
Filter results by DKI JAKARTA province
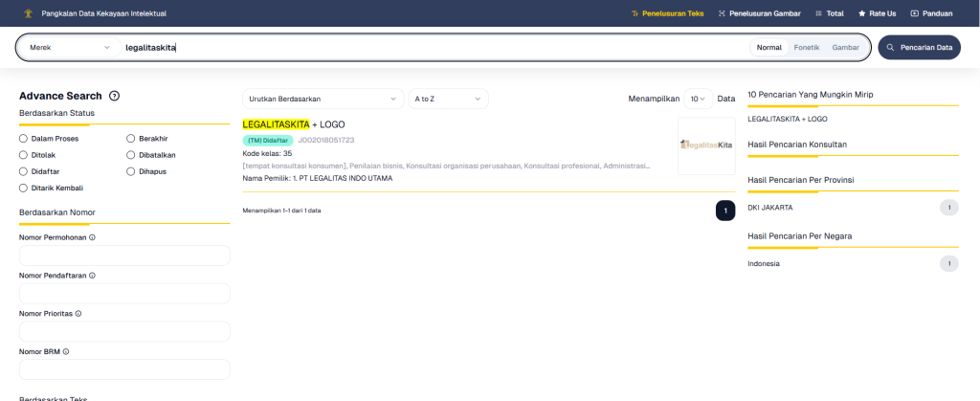click(x=770, y=208)
